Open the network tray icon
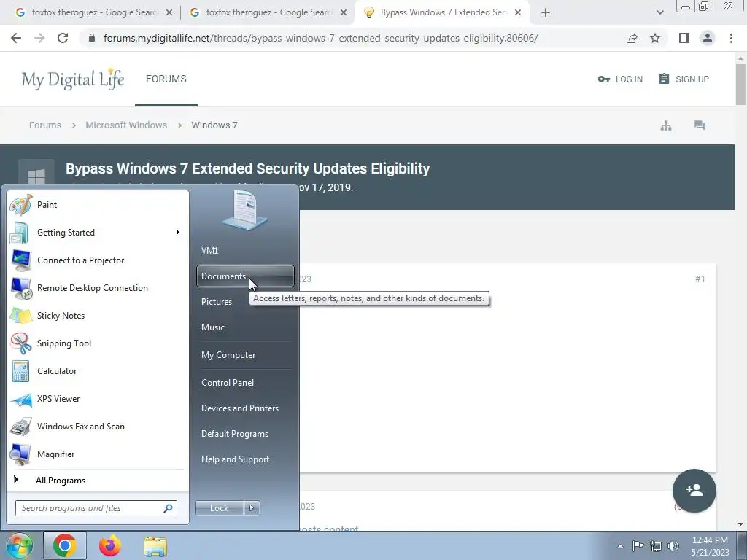The width and height of the screenshot is (747, 560). (x=656, y=546)
